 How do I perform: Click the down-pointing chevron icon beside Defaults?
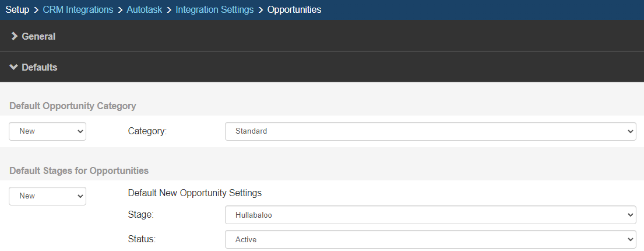[x=14, y=67]
